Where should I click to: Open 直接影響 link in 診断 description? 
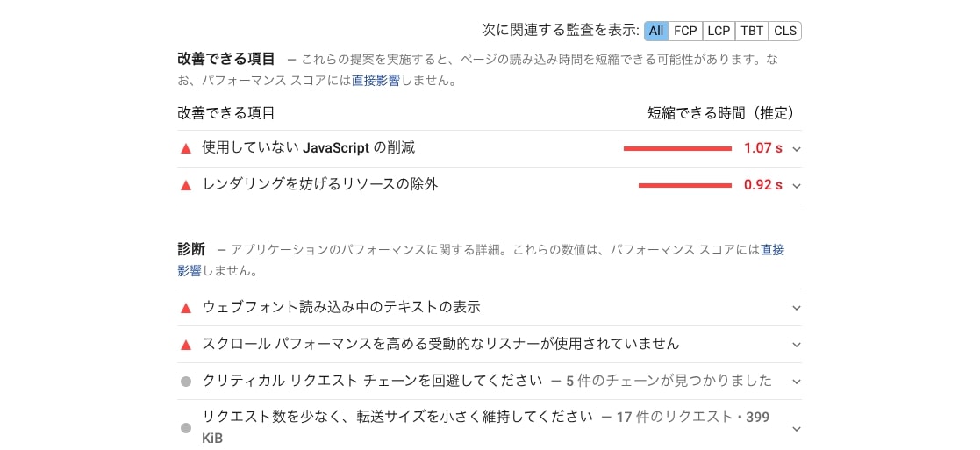772,250
